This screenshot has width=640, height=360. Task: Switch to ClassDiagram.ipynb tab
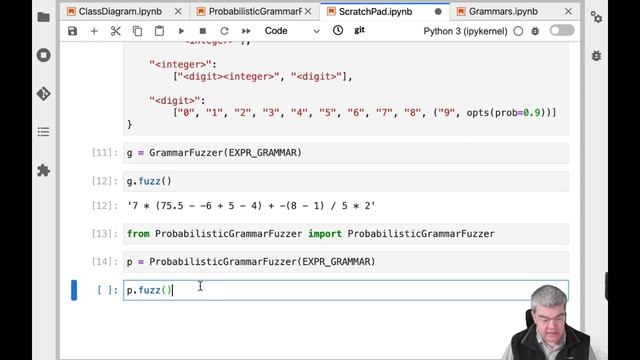tap(120, 11)
